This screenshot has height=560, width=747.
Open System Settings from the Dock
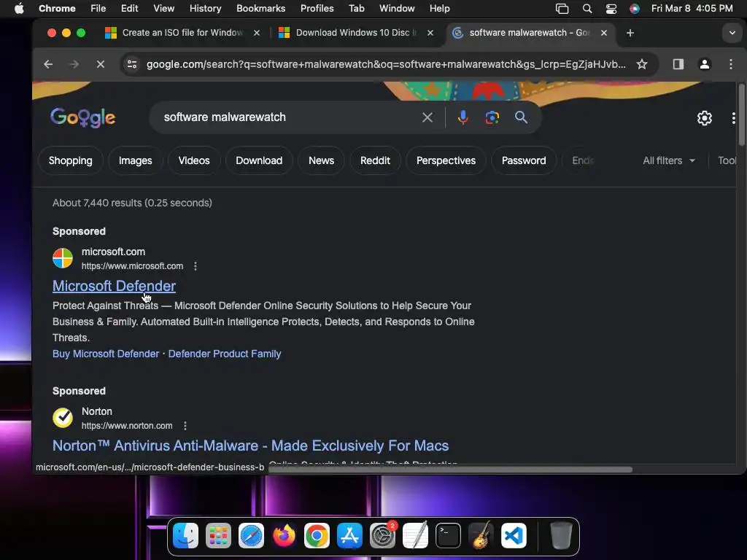(382, 536)
